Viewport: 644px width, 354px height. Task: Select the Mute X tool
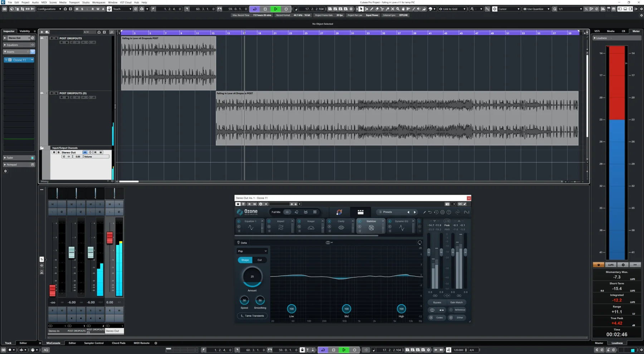[x=392, y=9]
